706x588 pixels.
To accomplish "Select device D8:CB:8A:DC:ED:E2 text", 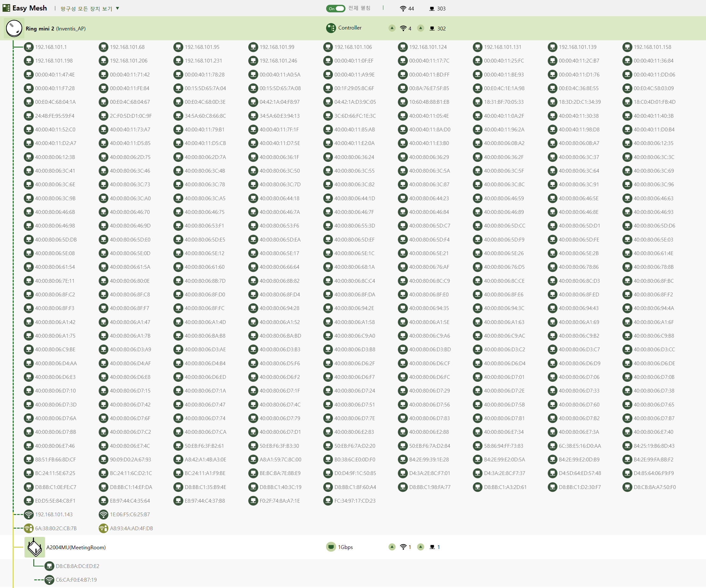I will (x=78, y=566).
